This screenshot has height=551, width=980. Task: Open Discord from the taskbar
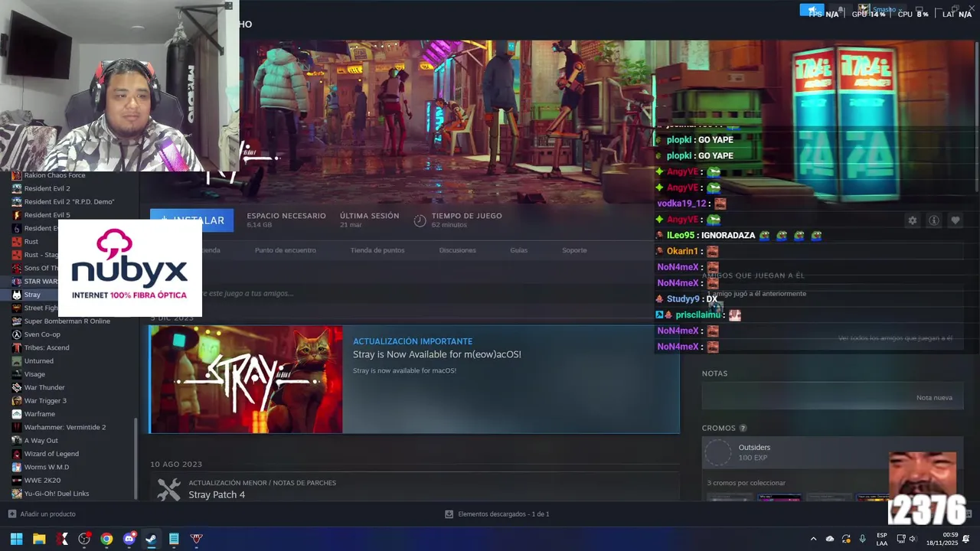[x=129, y=539]
